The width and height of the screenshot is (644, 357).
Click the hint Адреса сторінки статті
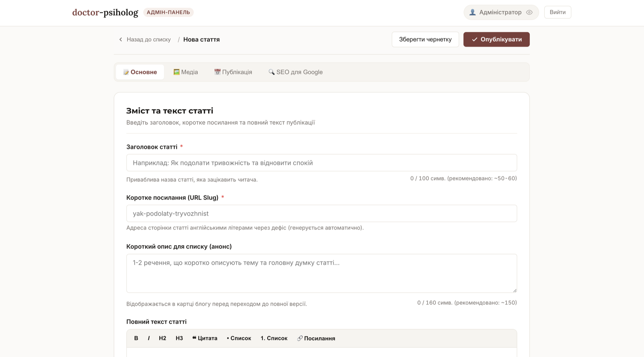point(245,228)
